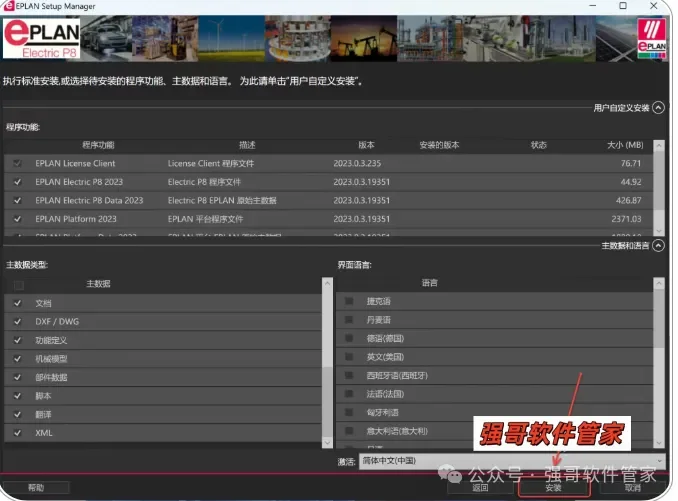Sort by 安装的版本 column header
The width and height of the screenshot is (678, 501).
pyautogui.click(x=439, y=145)
